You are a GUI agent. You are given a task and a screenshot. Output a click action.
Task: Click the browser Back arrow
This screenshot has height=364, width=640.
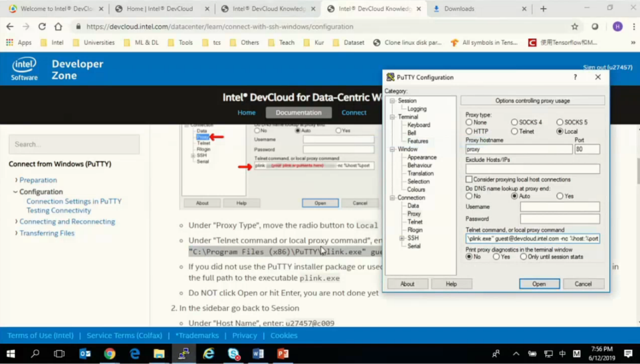click(x=10, y=26)
